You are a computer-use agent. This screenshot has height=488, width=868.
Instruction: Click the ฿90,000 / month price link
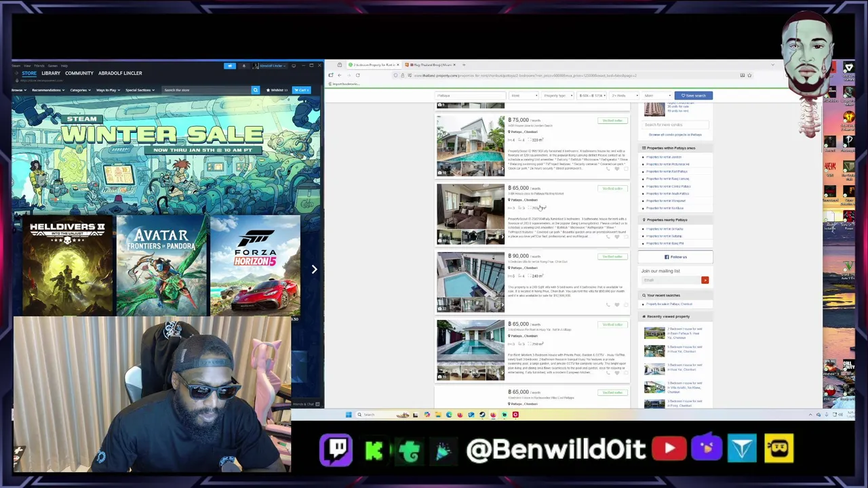pyautogui.click(x=524, y=256)
